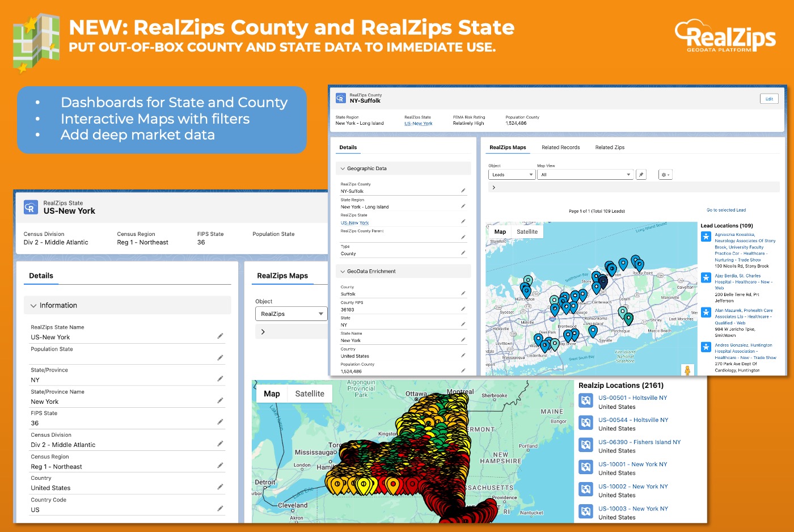This screenshot has height=532, width=794.
Task: Open the Alan Mazurek, Prohealth Care lead
Action: coord(744,316)
